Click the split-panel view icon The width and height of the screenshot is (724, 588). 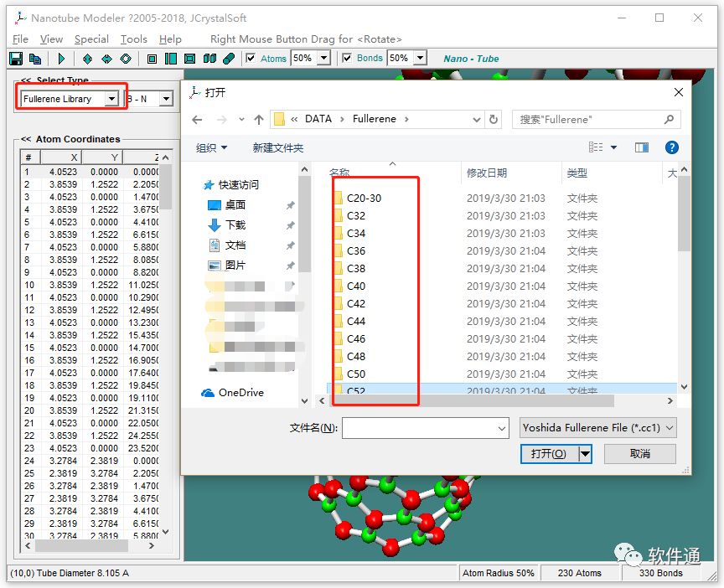pyautogui.click(x=171, y=59)
